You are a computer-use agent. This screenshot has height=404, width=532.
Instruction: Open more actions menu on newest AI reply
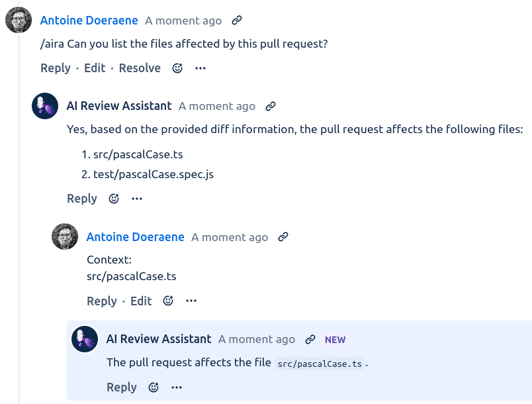[177, 387]
